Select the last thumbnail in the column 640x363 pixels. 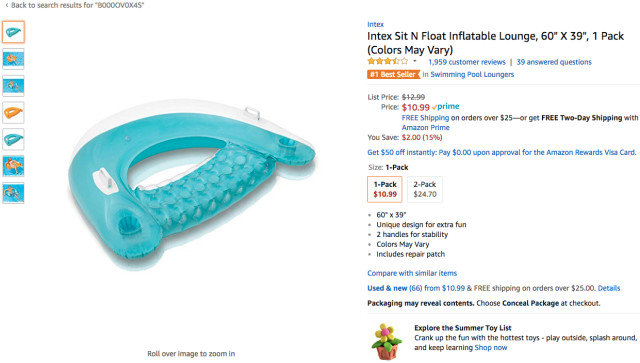(x=13, y=193)
